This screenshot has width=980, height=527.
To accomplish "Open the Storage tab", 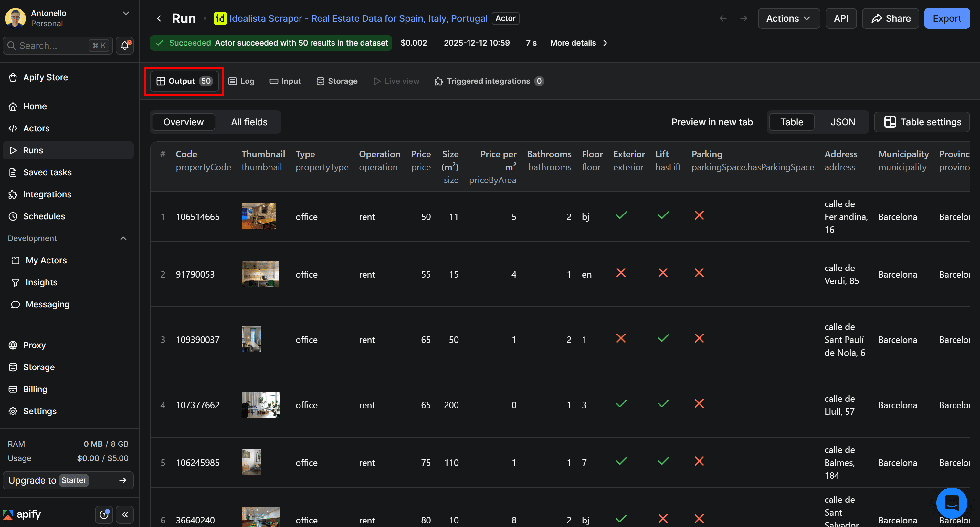I will pyautogui.click(x=337, y=81).
